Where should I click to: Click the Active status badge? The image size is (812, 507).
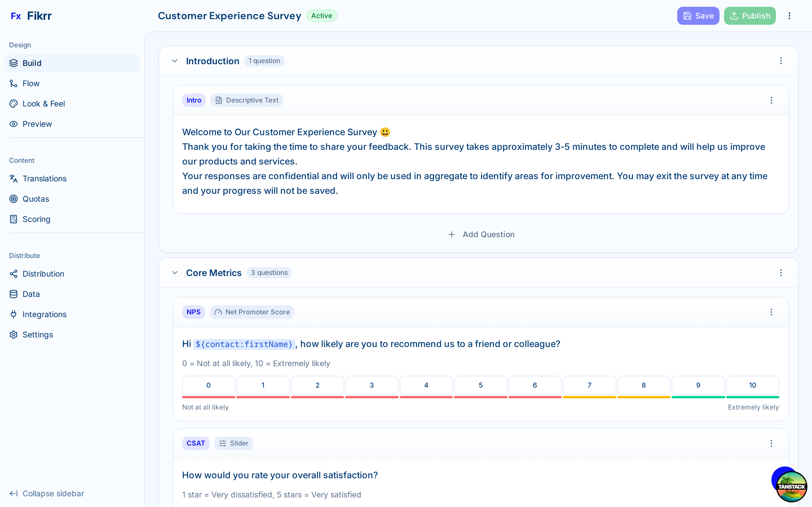[321, 15]
